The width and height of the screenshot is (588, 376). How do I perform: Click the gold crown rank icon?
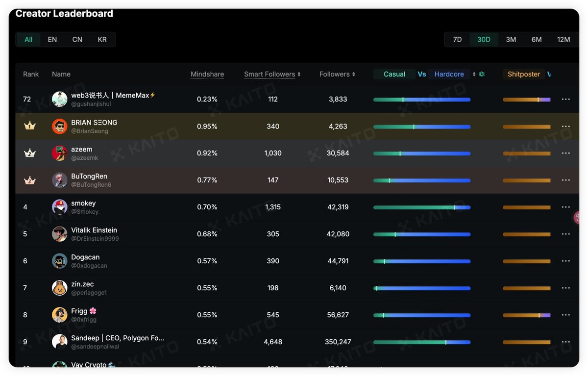tap(30, 126)
